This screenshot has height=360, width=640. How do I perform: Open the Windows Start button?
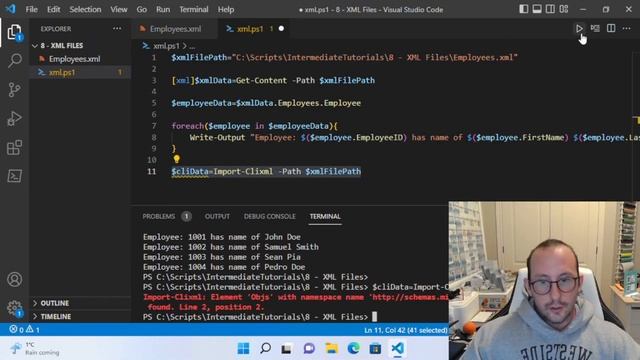click(243, 348)
